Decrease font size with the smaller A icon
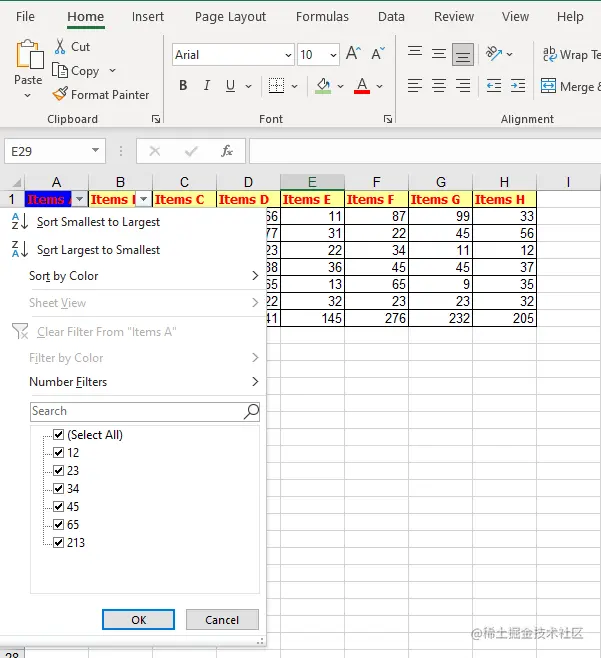 378,54
